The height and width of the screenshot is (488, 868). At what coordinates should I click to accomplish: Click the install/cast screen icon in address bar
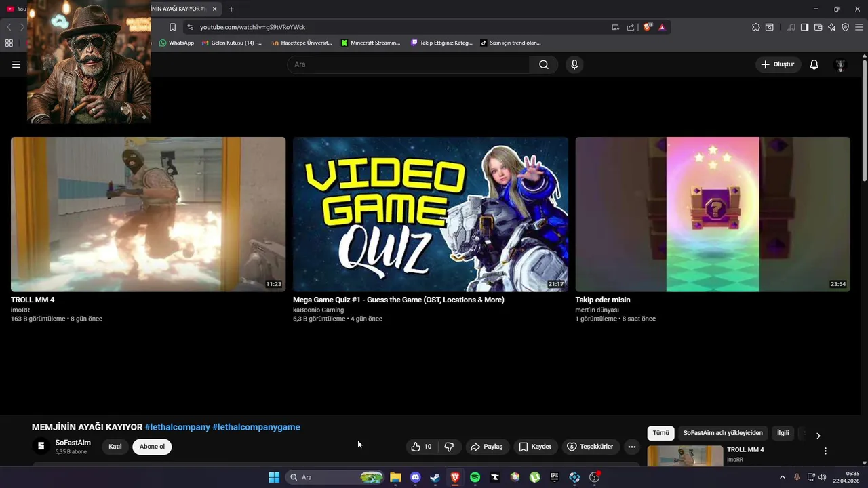(615, 27)
